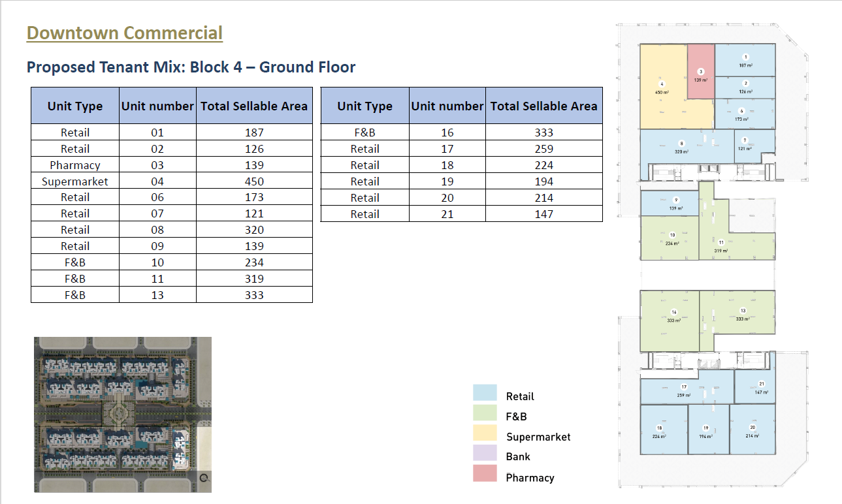Click the table cell with area 450
Viewport: 842px width, 504px height.
click(x=254, y=181)
